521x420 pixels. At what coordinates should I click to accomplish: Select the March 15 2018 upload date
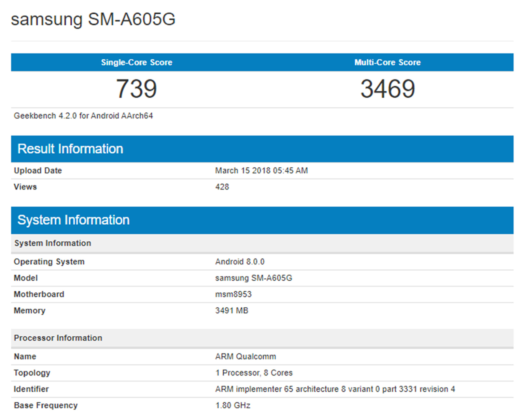pyautogui.click(x=261, y=171)
